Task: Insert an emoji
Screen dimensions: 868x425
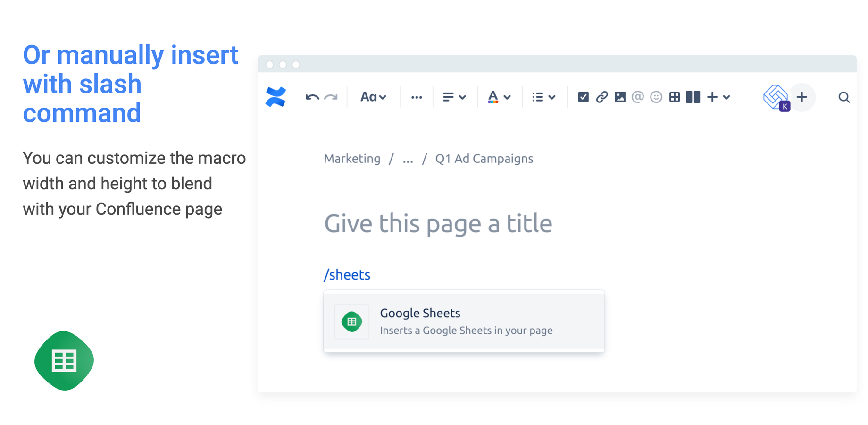Action: [x=656, y=97]
